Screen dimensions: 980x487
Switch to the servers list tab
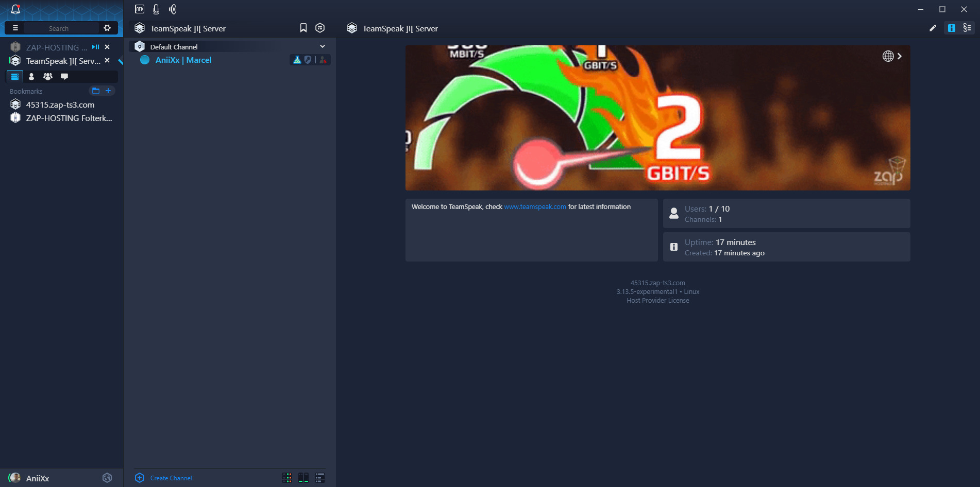click(x=15, y=76)
